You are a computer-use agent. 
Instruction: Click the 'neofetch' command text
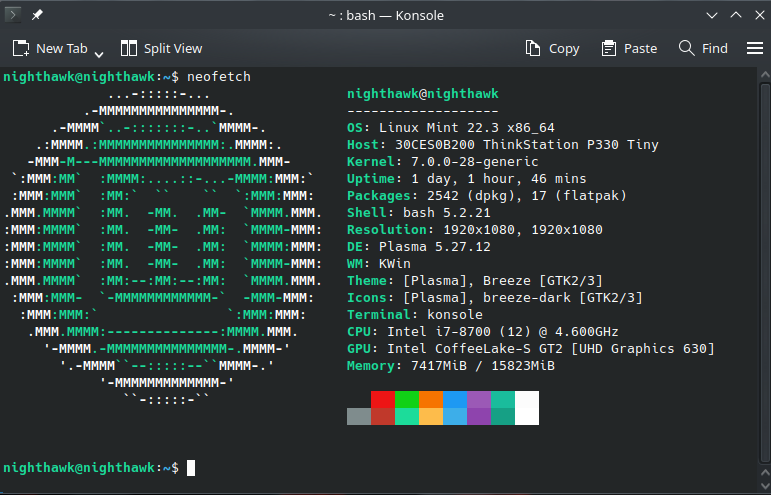[219, 77]
